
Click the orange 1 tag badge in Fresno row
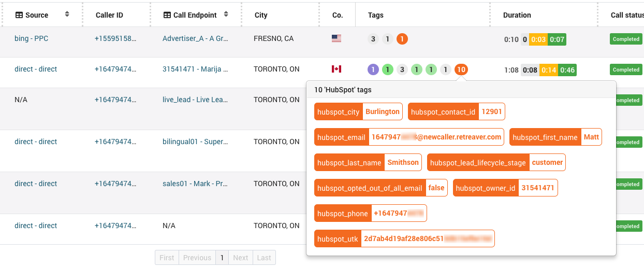coord(402,39)
